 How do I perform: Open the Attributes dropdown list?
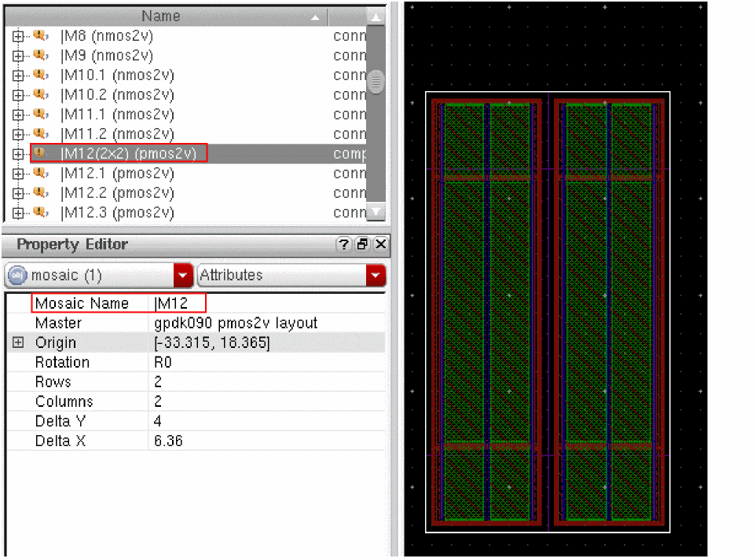pyautogui.click(x=376, y=276)
